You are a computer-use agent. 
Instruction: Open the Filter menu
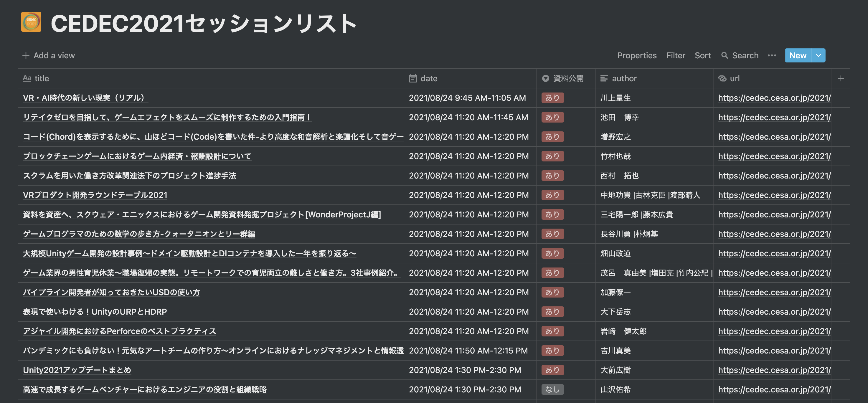pyautogui.click(x=676, y=55)
